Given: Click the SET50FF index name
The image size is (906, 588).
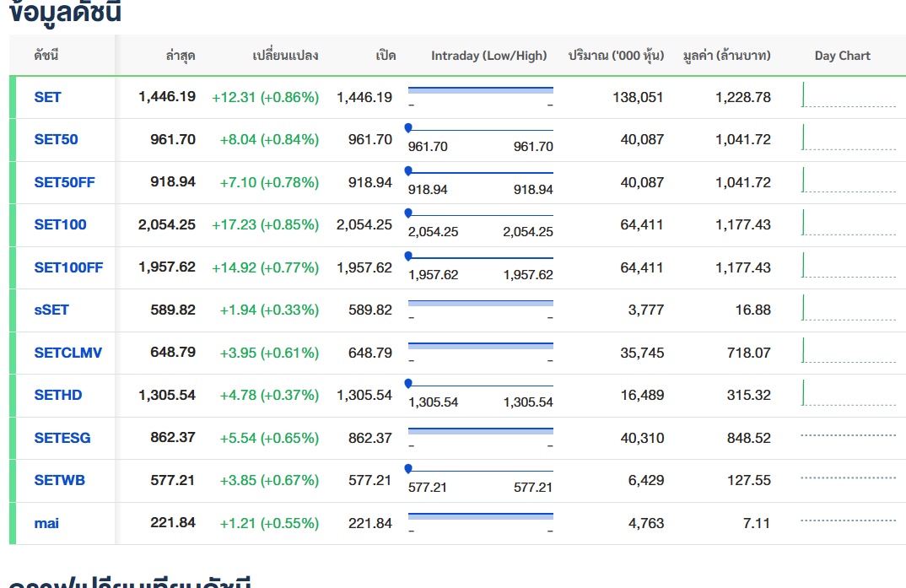Looking at the screenshot, I should tap(64, 182).
